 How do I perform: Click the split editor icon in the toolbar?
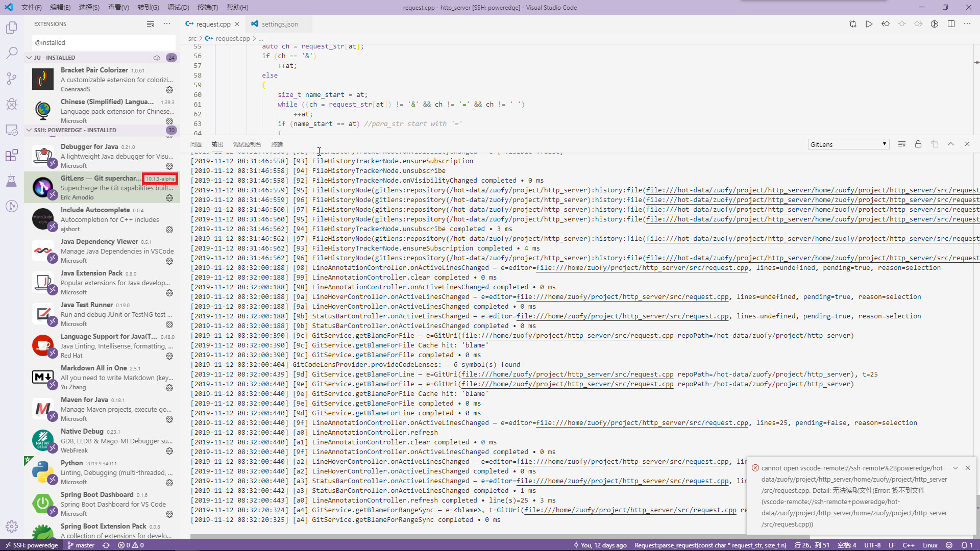[951, 23]
